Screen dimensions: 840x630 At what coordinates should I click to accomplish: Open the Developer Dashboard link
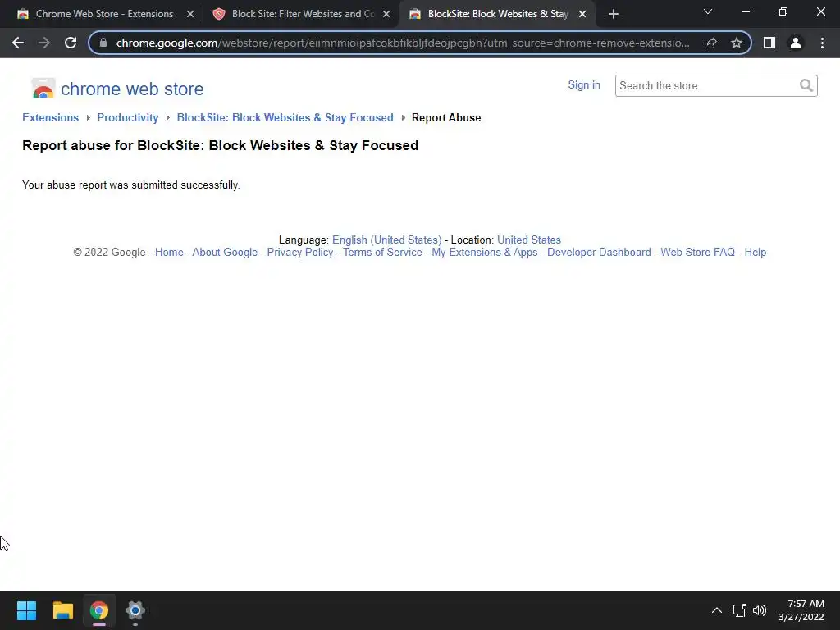pyautogui.click(x=599, y=253)
